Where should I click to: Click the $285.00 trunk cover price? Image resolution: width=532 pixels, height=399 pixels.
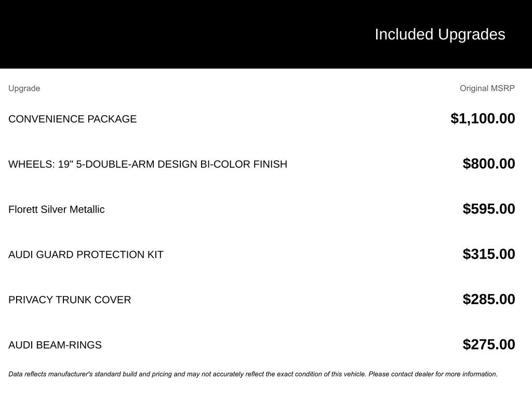point(489,299)
